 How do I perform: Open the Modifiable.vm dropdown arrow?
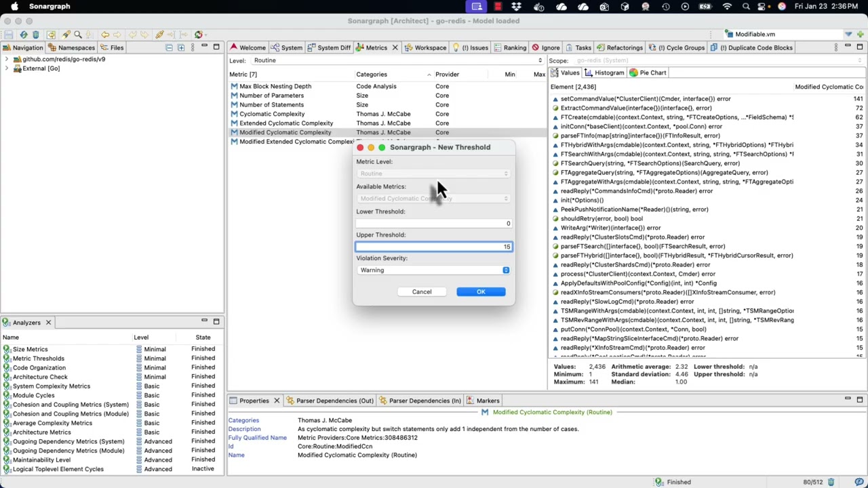click(x=848, y=35)
